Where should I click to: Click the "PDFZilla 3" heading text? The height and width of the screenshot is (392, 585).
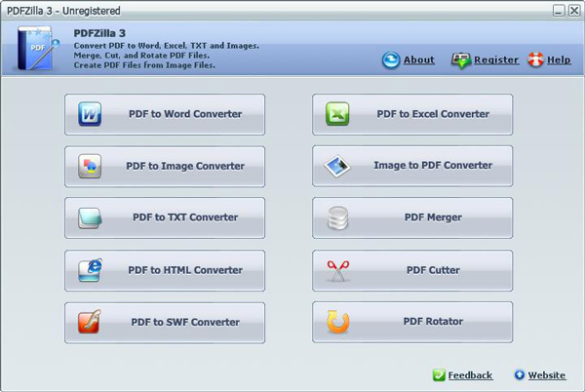pos(99,33)
